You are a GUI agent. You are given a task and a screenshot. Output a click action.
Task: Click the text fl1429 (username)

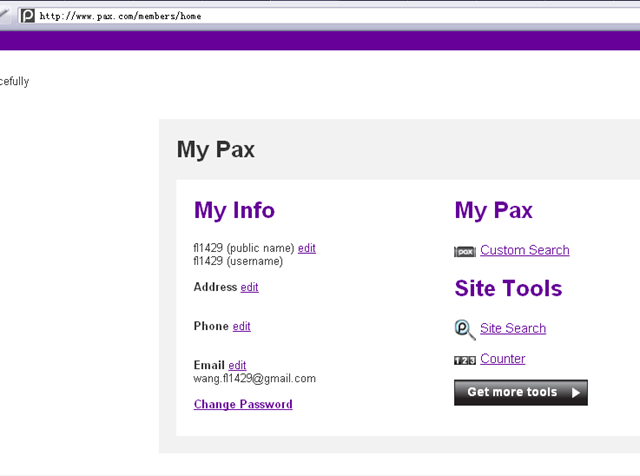coord(238,261)
